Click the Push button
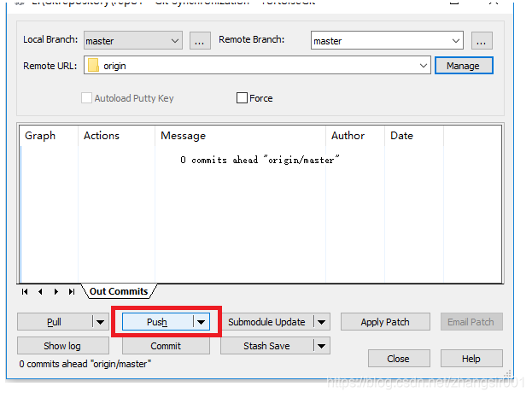The height and width of the screenshot is (398, 532). [157, 322]
